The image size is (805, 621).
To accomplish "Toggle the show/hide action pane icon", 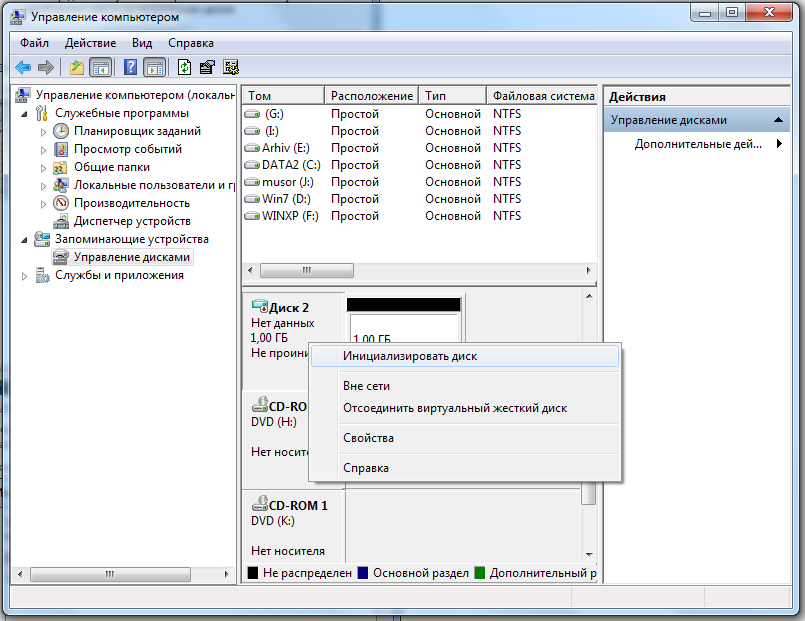I will tap(155, 67).
